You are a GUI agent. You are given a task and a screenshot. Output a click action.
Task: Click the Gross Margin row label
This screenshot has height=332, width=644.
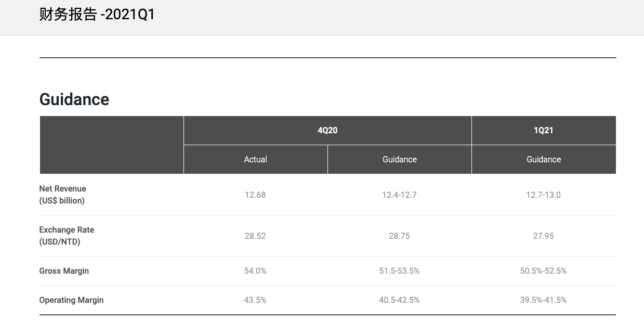coord(64,271)
